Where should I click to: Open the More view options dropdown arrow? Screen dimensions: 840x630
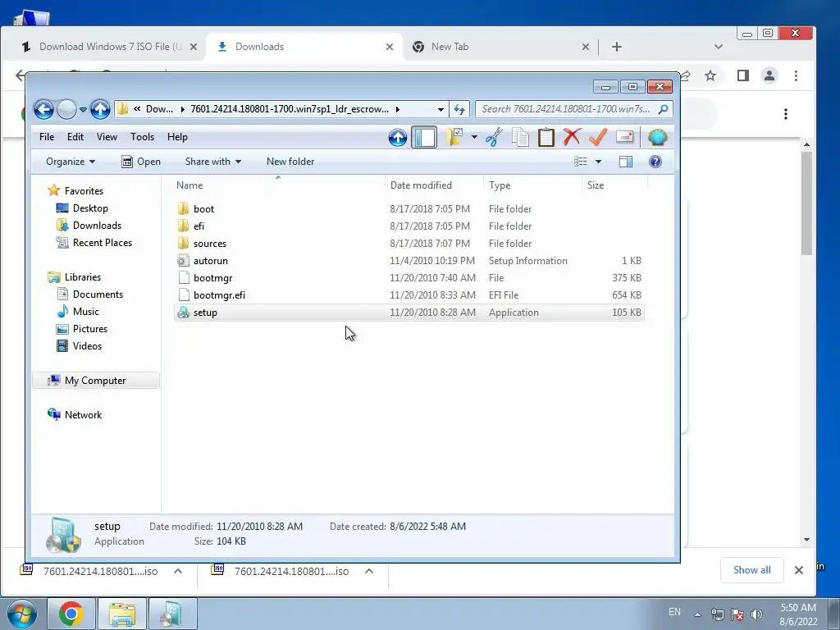598,162
